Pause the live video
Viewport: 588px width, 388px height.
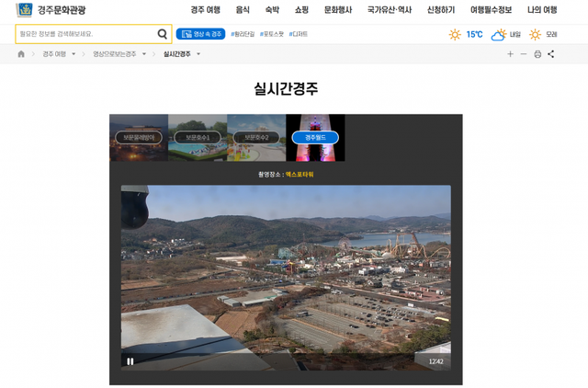(x=130, y=361)
